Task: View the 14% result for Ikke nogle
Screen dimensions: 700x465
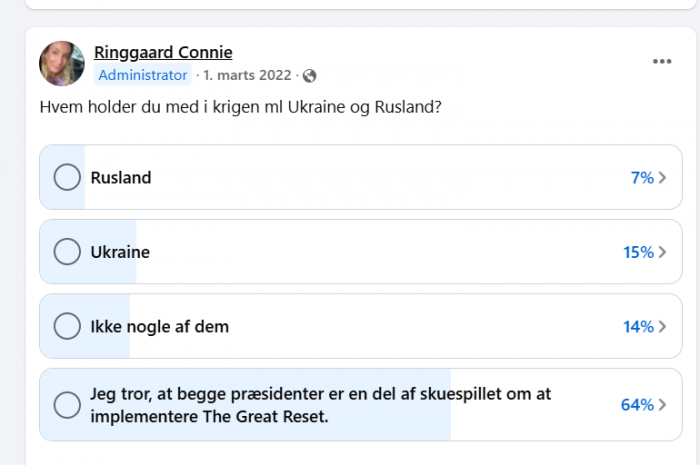Action: [x=638, y=327]
